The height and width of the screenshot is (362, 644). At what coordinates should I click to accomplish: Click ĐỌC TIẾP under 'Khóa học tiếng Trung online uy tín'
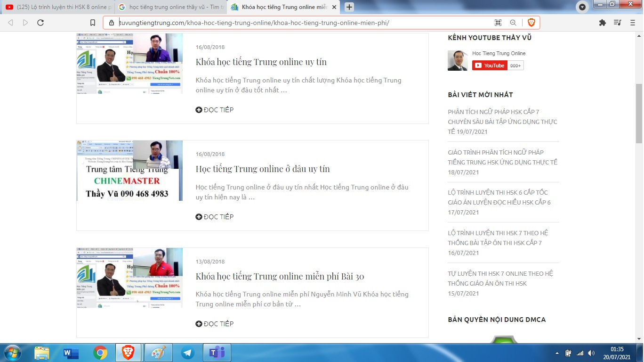click(215, 110)
